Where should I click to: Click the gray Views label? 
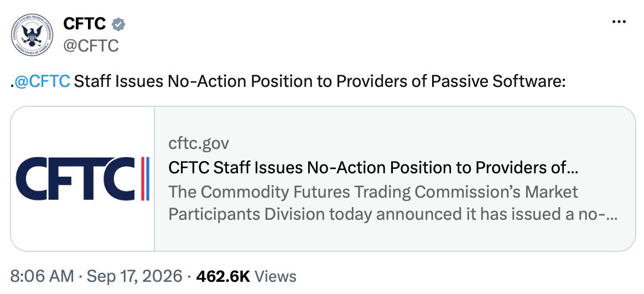click(276, 276)
